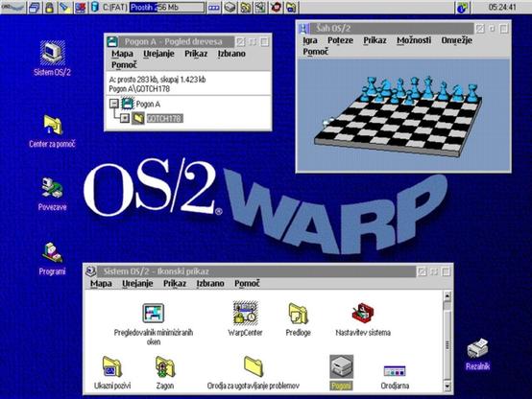Open the Poteze menu in Šah OS/2
This screenshot has height=399, width=532.
(x=340, y=40)
